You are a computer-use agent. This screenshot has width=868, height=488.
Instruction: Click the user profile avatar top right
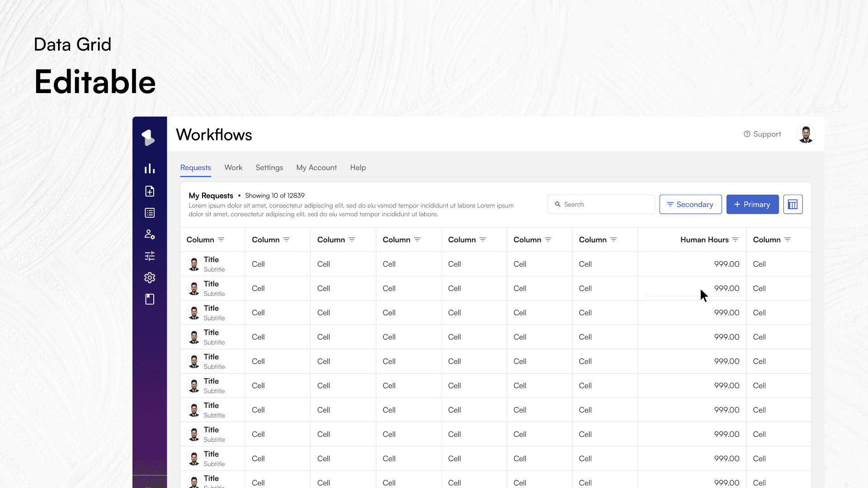[806, 134]
